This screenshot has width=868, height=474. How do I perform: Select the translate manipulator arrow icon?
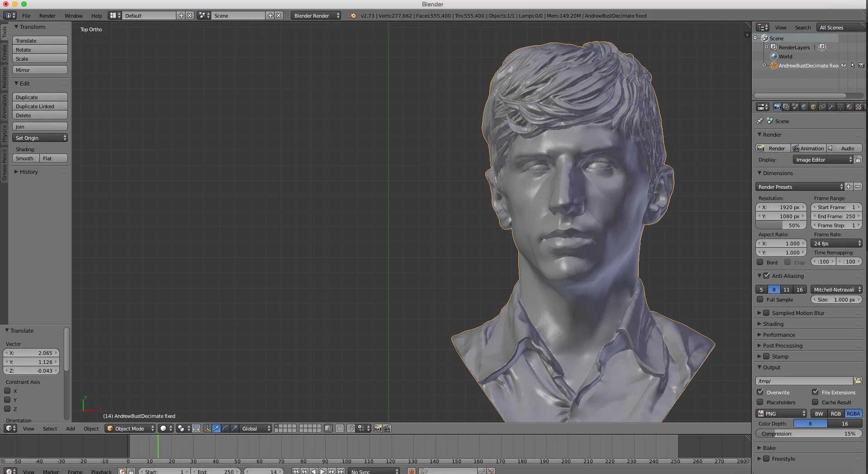pyautogui.click(x=216, y=428)
